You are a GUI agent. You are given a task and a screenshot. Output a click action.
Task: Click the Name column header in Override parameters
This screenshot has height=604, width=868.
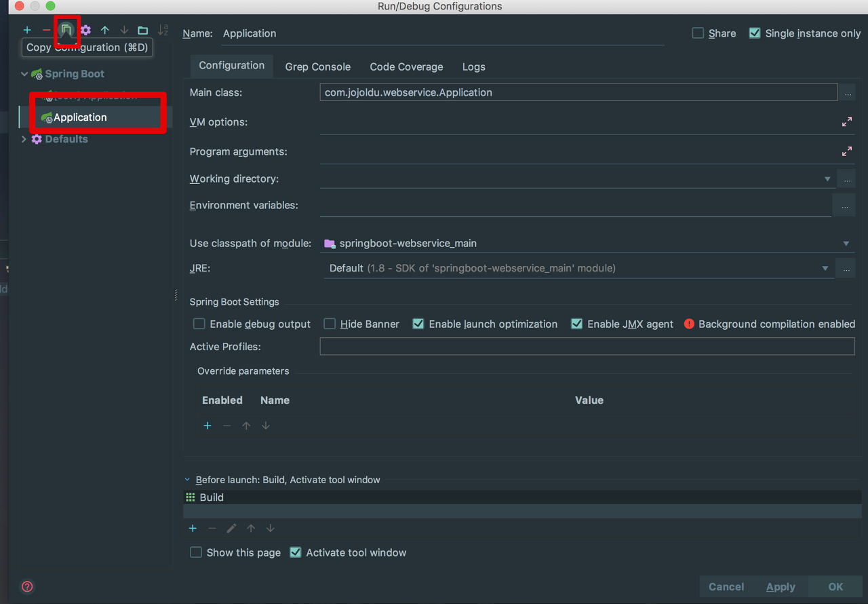pyautogui.click(x=275, y=400)
